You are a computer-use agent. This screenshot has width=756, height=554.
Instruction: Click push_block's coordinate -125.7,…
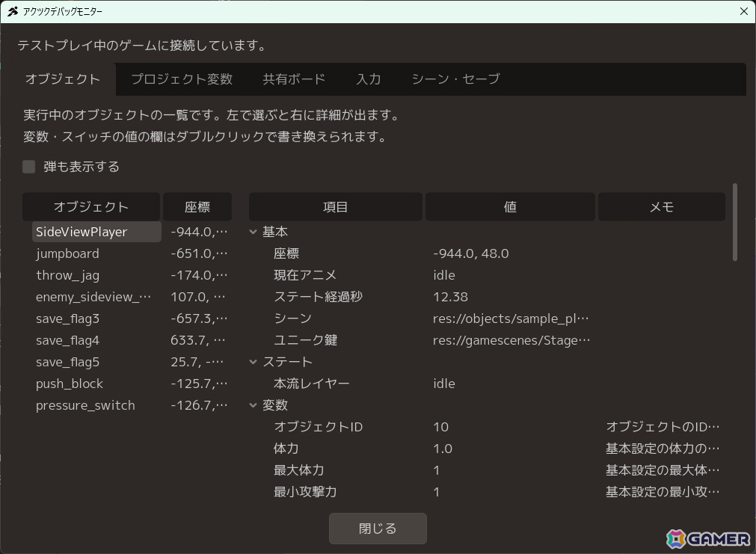[x=199, y=384]
